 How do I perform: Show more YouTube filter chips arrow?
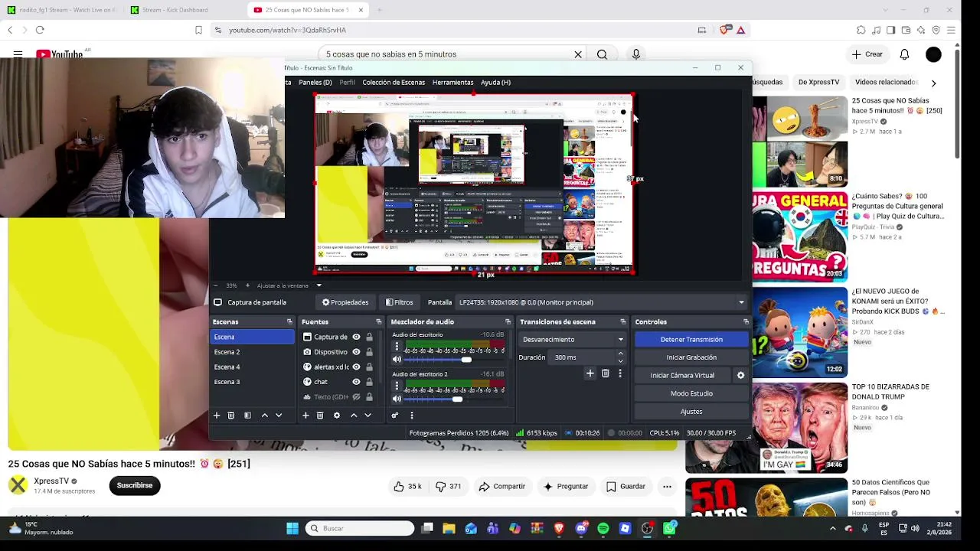click(933, 83)
